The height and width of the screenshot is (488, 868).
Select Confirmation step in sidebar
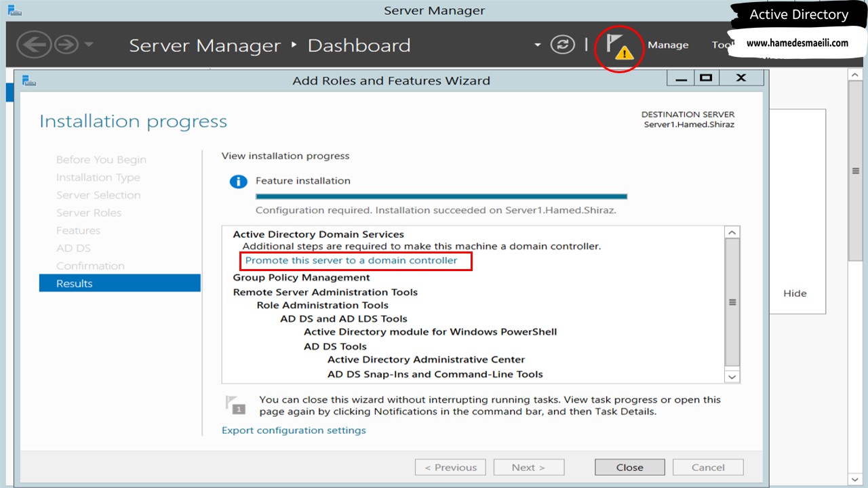(x=90, y=266)
